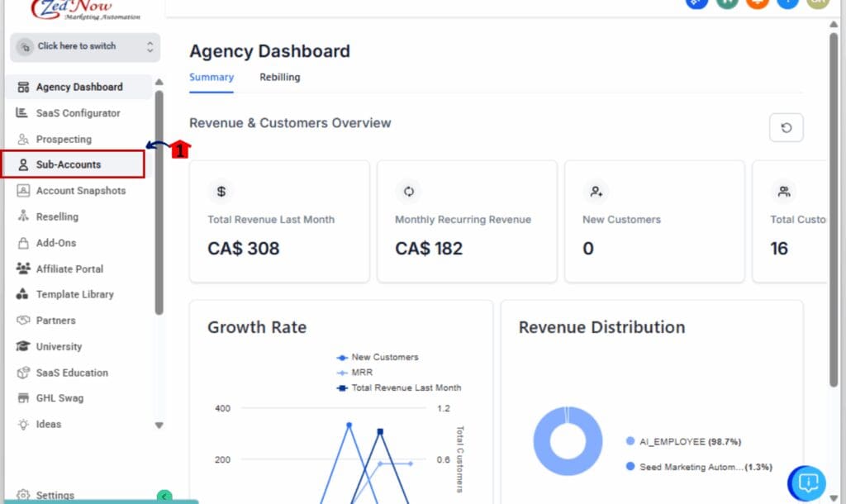Image resolution: width=846 pixels, height=504 pixels.
Task: Click the Template Library icon
Action: tap(23, 295)
